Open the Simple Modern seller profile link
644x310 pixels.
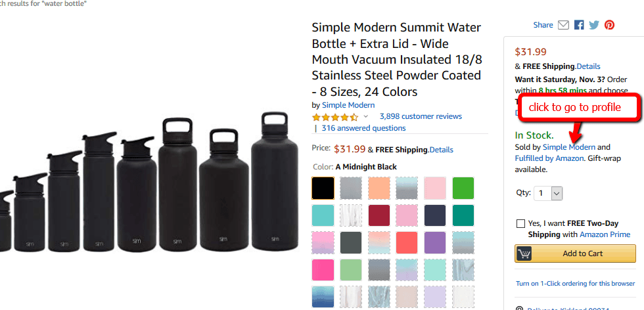point(569,147)
